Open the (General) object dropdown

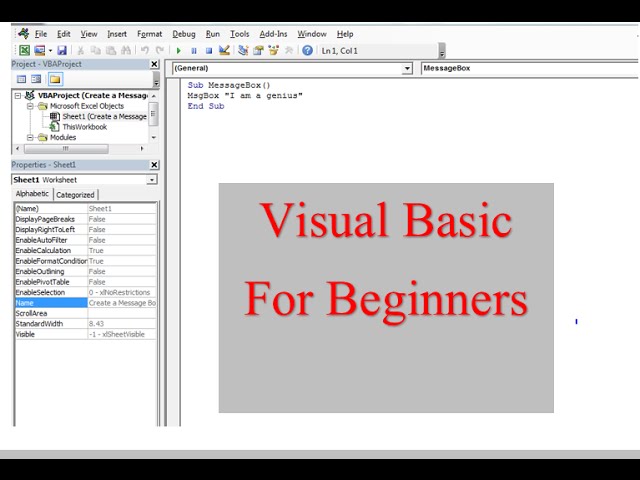coord(407,69)
